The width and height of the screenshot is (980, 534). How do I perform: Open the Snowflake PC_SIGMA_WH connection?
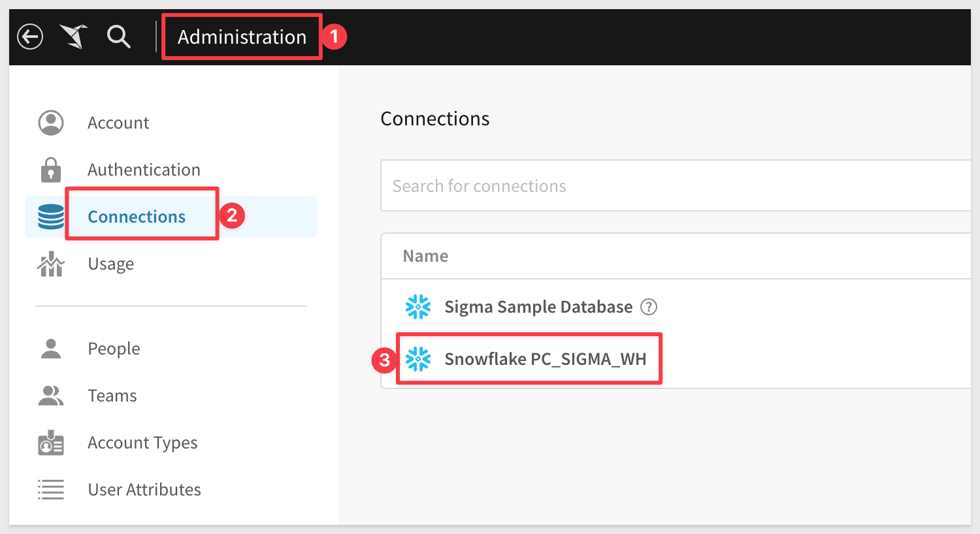tap(545, 359)
